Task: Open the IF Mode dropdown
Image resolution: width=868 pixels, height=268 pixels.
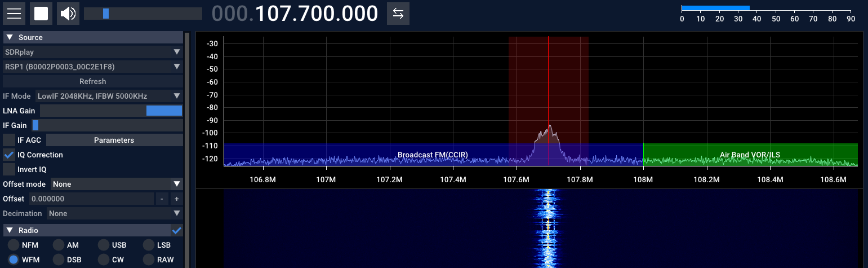Action: (109, 96)
